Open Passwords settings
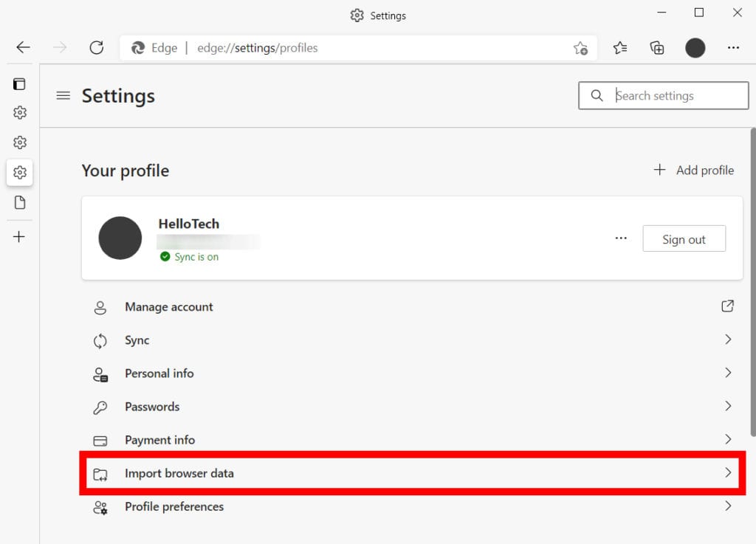The height and width of the screenshot is (544, 756). tap(412, 407)
